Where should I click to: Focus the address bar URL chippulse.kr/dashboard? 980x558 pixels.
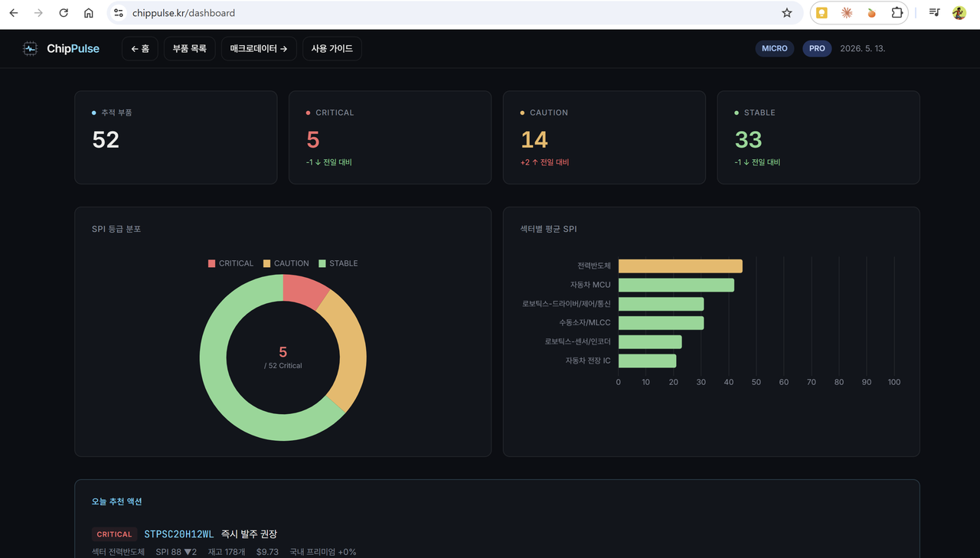184,13
